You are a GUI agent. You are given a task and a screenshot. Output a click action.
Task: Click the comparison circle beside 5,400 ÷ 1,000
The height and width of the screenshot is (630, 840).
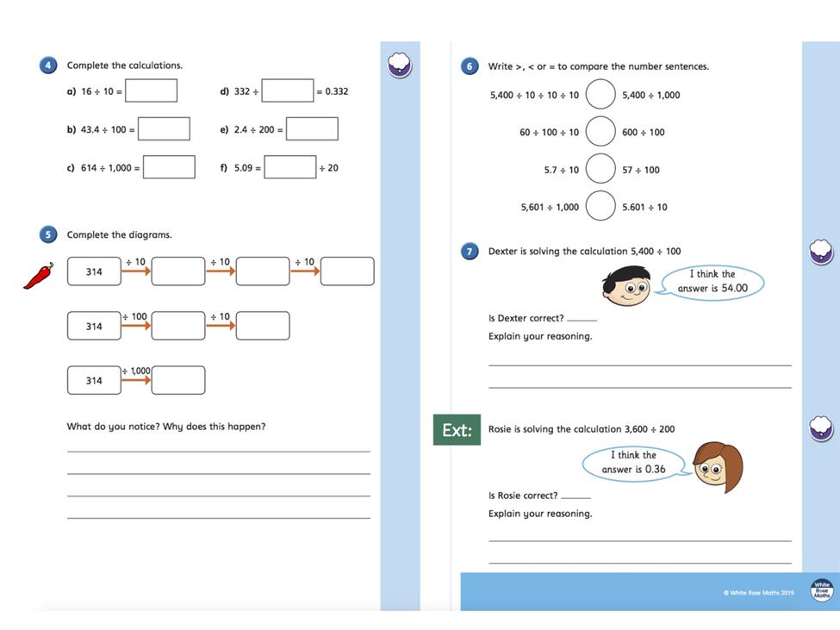click(600, 94)
